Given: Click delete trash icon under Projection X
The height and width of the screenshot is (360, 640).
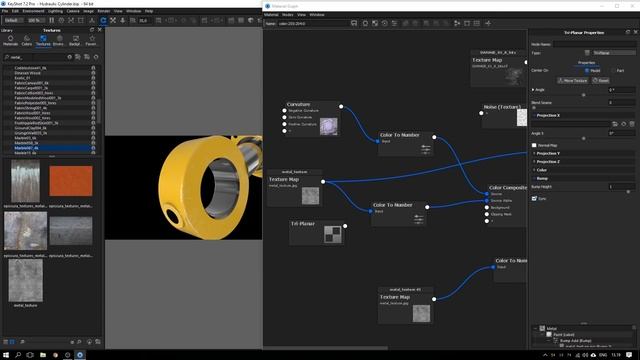Looking at the screenshot, I should (632, 124).
